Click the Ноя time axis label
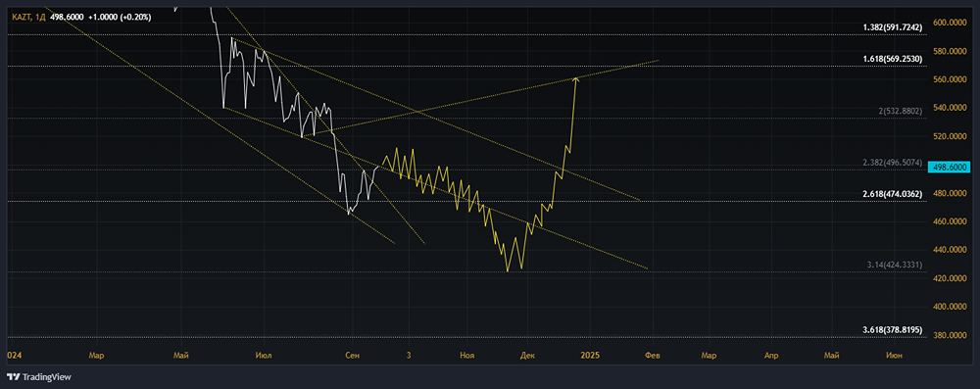The height and width of the screenshot is (389, 980). (466, 356)
